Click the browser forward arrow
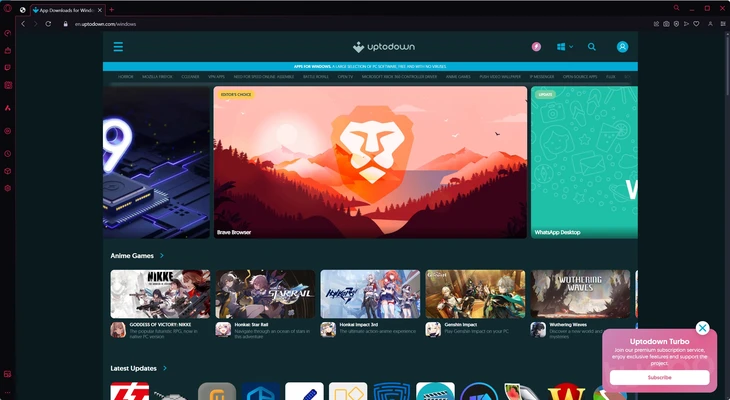The image size is (730, 400). [x=35, y=24]
